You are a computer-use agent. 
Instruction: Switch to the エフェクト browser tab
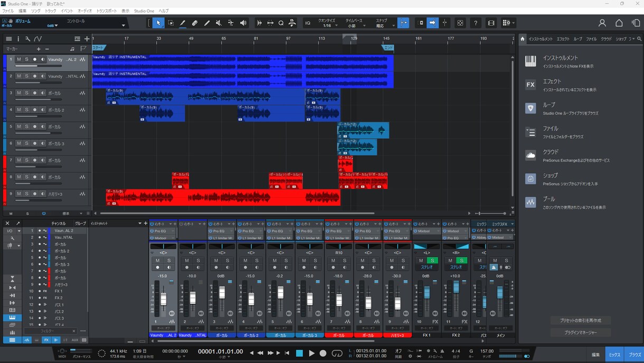[563, 39]
